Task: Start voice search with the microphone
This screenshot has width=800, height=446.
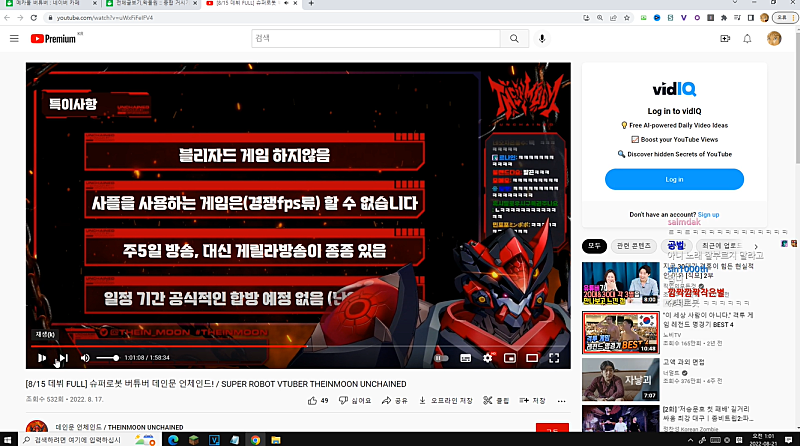Action: tap(542, 38)
